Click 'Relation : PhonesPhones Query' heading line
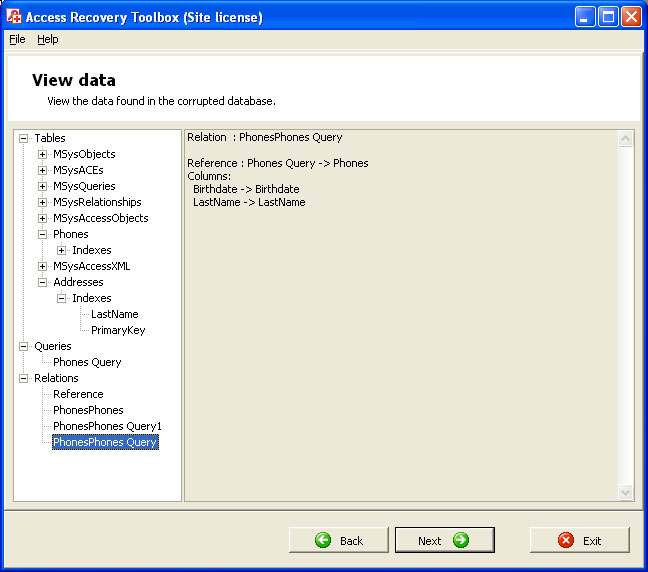The image size is (648, 572). pos(265,137)
